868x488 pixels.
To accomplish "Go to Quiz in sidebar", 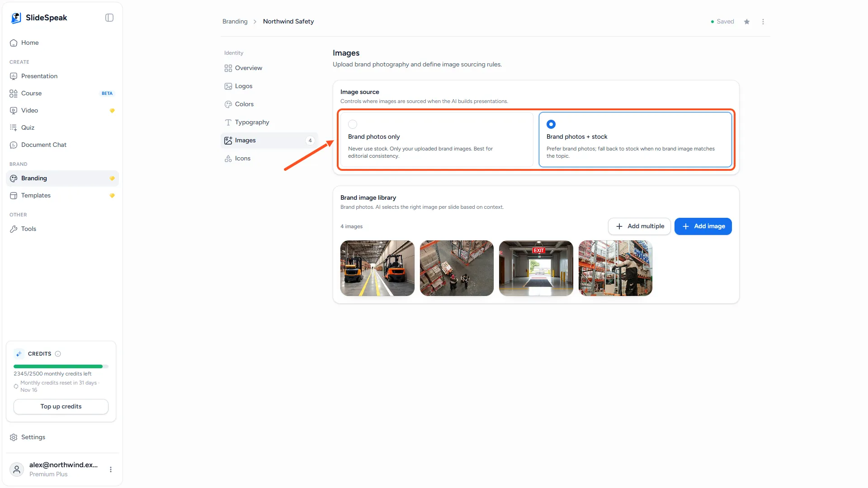I will 62,128.
